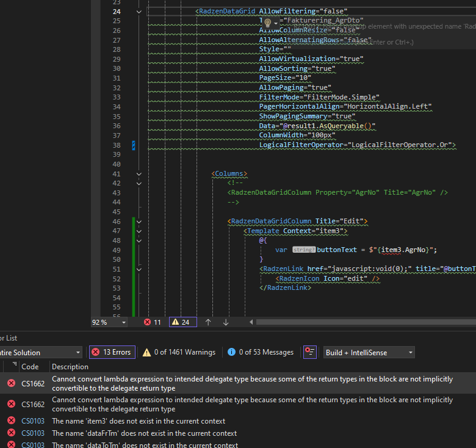Toggle the 0 of 1461 Warnings filter
This screenshot has width=476, height=448.
tap(179, 352)
